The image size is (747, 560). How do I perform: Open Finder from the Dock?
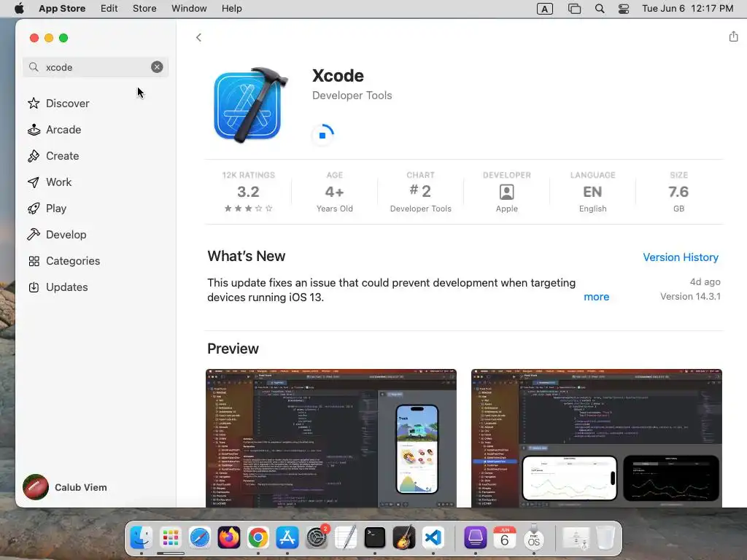[142, 537]
